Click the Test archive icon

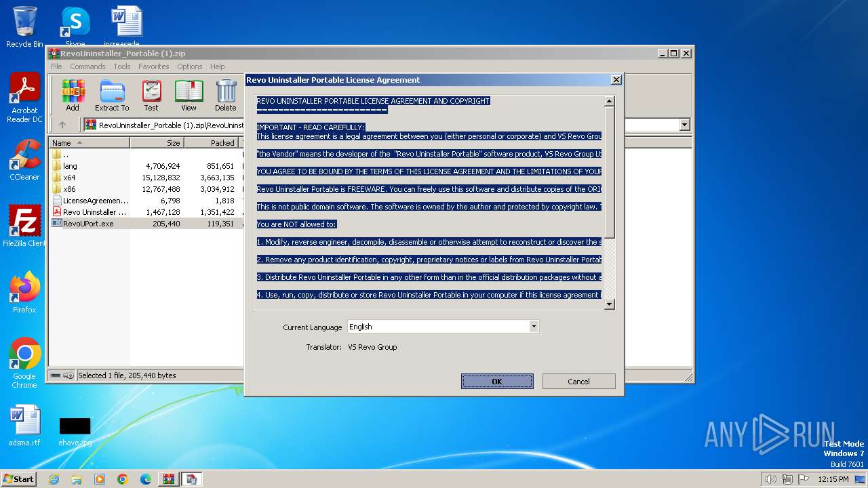(x=151, y=96)
